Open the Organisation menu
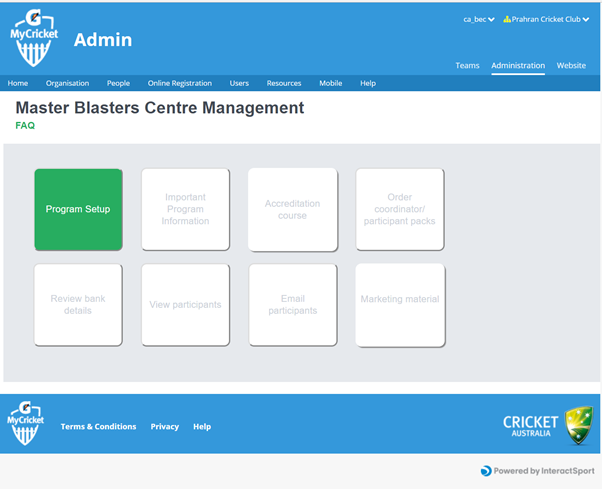 tap(67, 83)
